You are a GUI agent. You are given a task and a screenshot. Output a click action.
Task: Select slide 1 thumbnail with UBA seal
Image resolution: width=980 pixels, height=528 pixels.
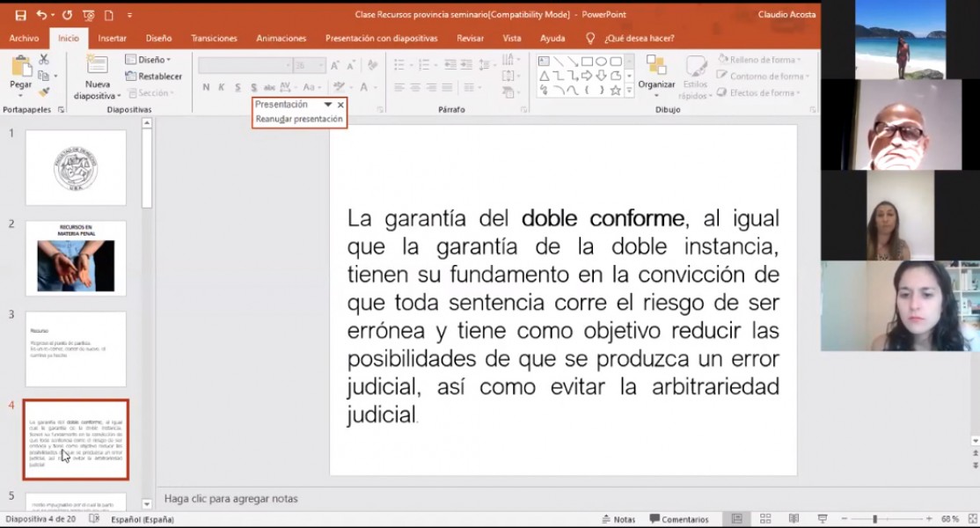point(76,167)
